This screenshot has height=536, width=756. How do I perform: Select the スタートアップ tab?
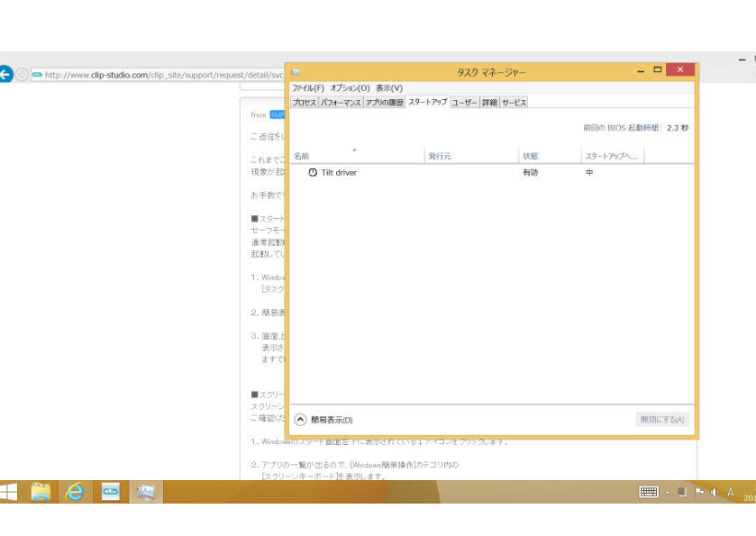428,102
